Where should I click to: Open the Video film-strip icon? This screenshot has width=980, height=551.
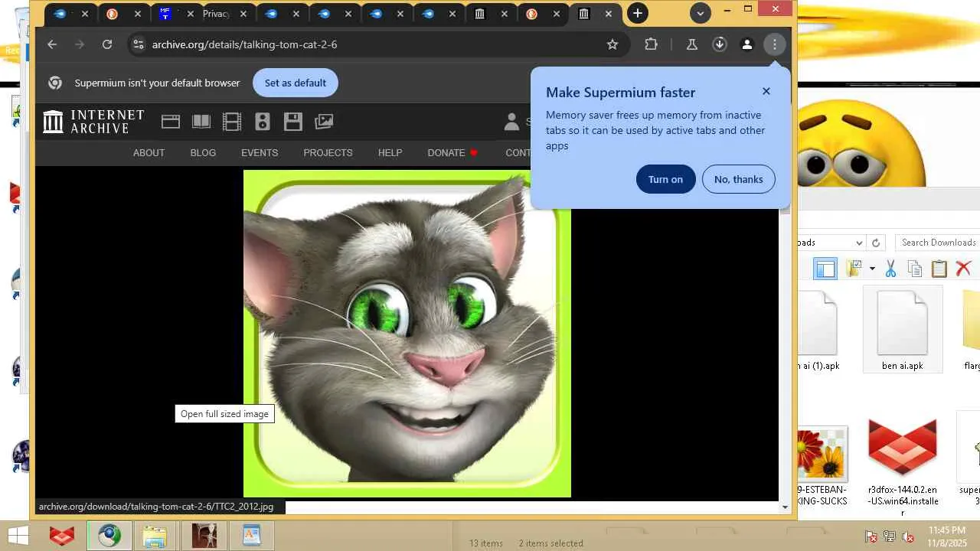(231, 121)
